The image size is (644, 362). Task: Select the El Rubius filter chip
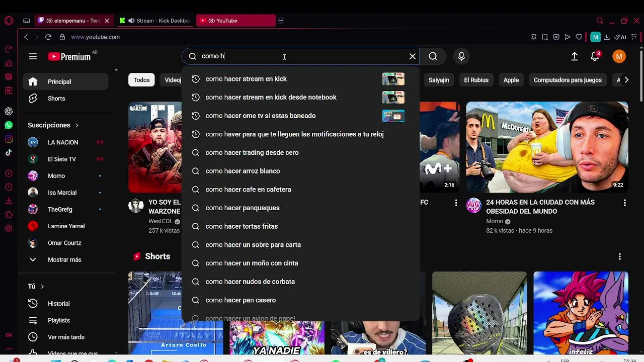click(x=476, y=80)
